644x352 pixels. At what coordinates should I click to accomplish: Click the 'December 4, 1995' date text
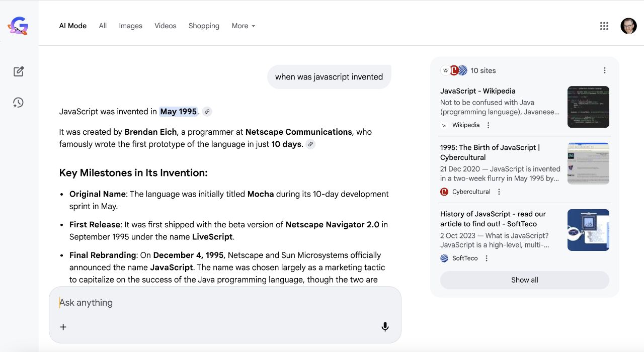[x=189, y=255]
